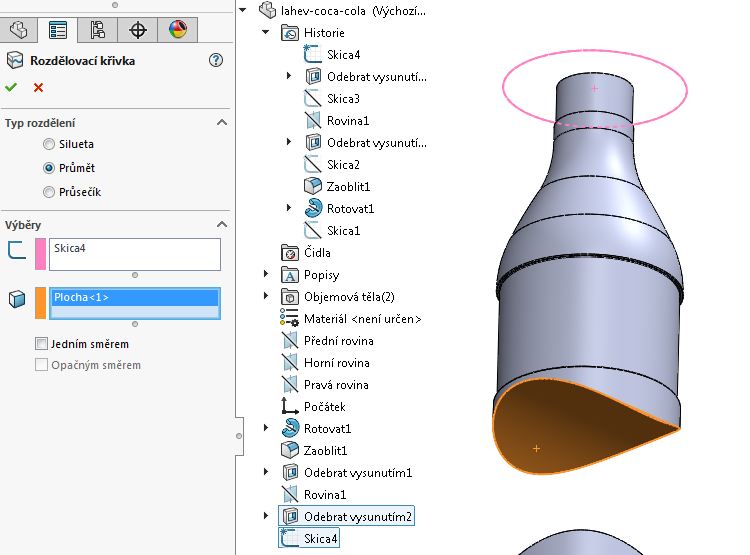Click the Rozdělovací křivka feature icon

pyautogui.click(x=15, y=60)
